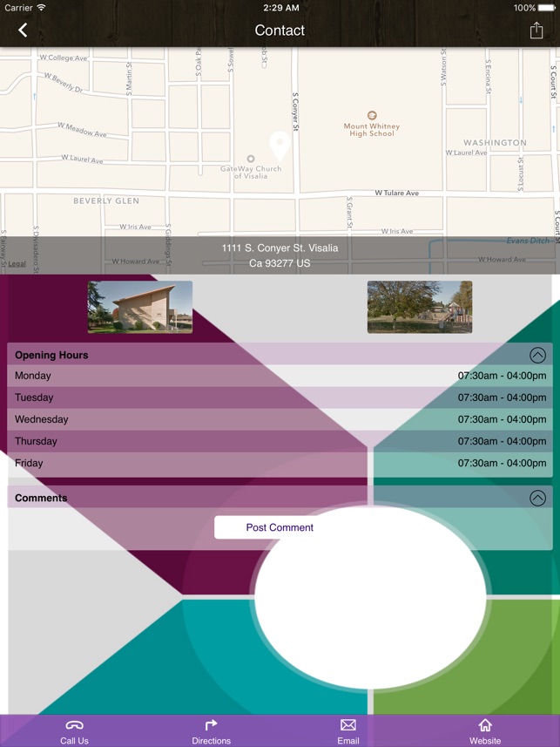
Task: Collapse the Comments section
Action: [537, 498]
